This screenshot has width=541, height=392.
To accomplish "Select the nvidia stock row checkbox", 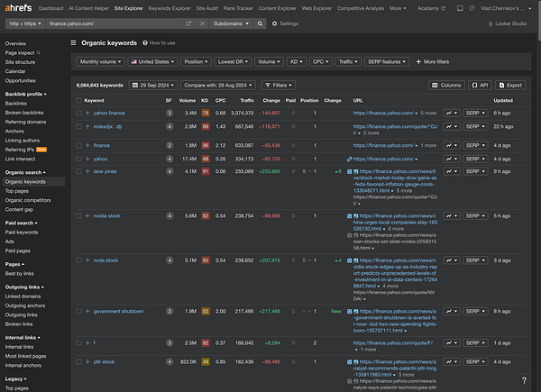I will (79, 216).
